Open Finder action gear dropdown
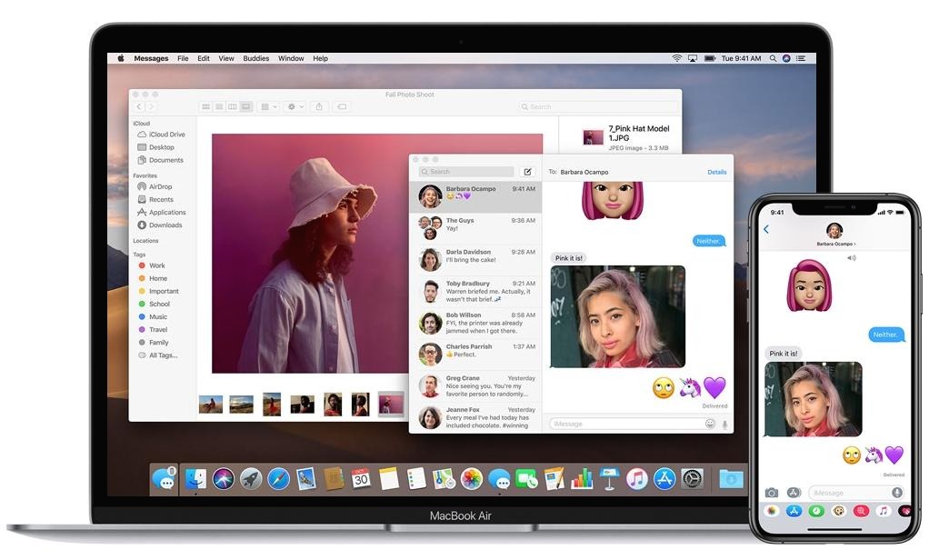Viewport: 929px width, 560px height. click(x=295, y=106)
